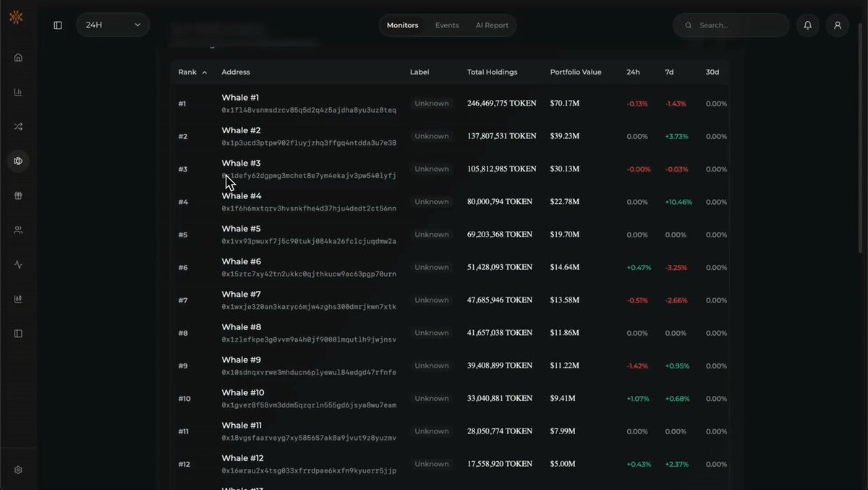Open the home icon in sidebar
This screenshot has width=868, height=490.
click(18, 57)
